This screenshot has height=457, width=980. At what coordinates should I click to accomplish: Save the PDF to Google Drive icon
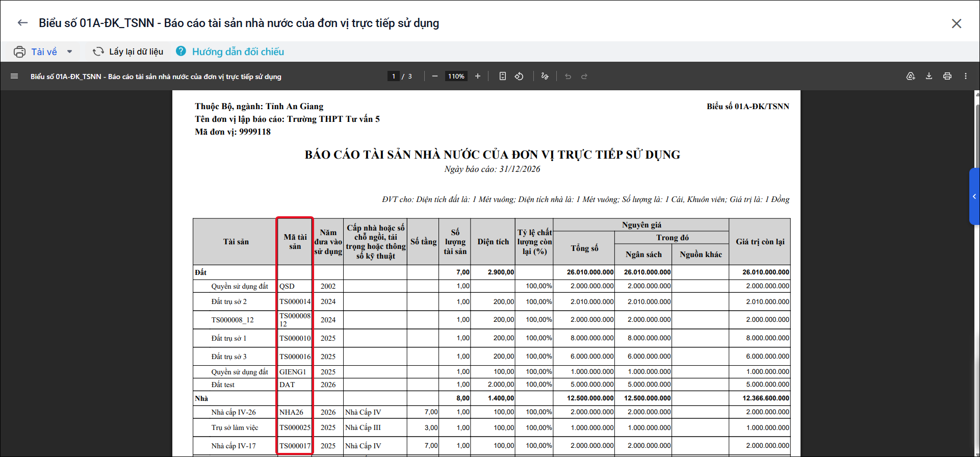tap(911, 76)
